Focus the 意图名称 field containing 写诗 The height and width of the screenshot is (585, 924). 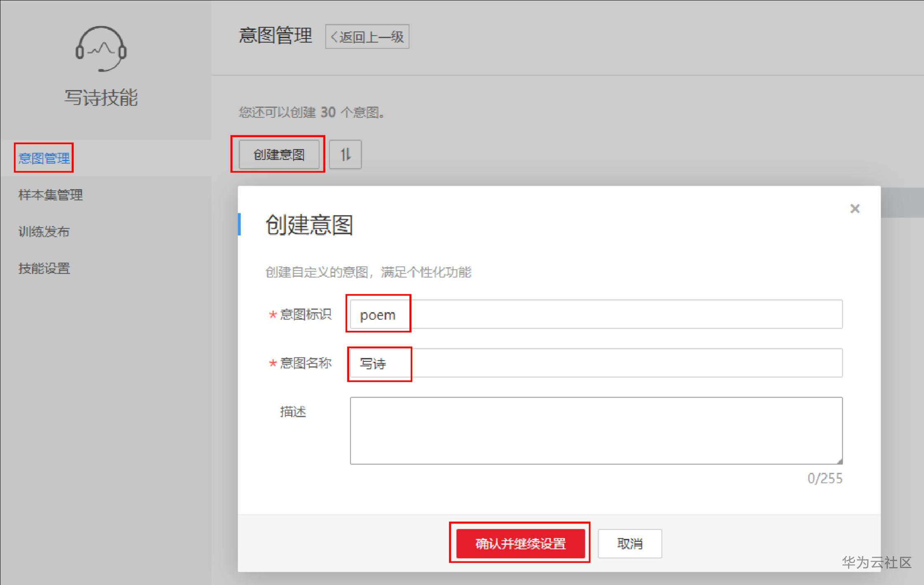tap(596, 363)
